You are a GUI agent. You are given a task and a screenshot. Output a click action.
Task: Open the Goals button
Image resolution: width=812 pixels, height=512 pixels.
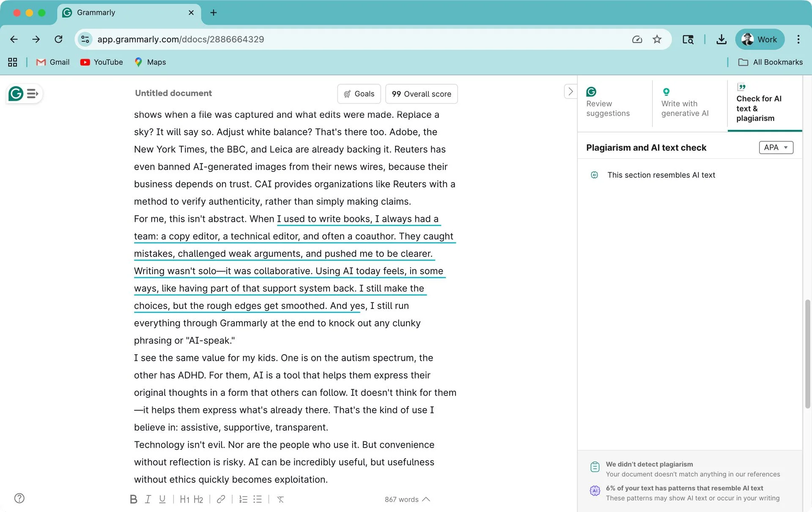click(359, 94)
